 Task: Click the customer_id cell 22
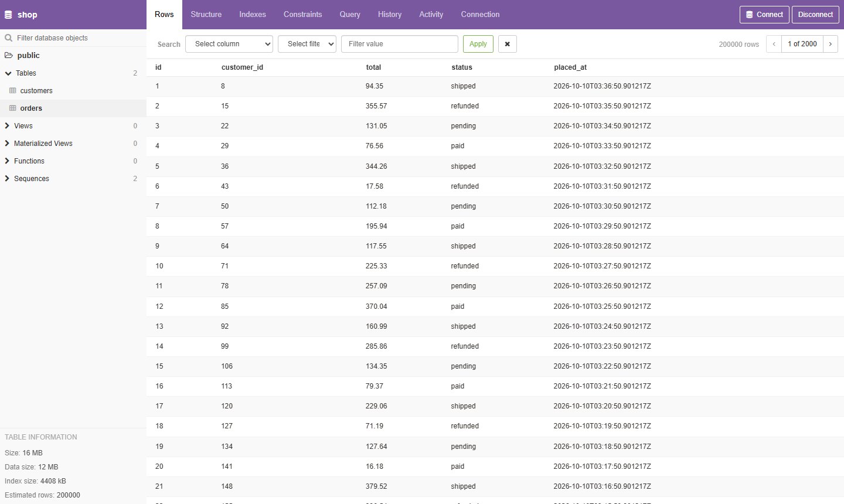[225, 126]
